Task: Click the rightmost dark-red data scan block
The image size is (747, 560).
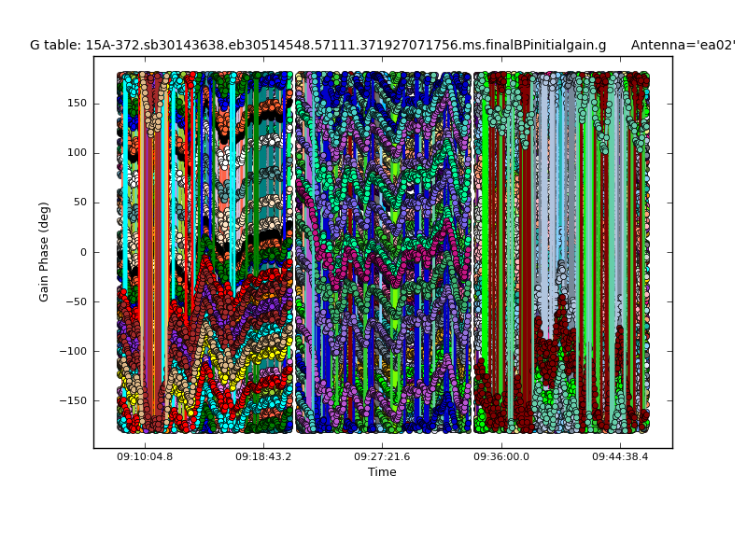Action: (561, 252)
